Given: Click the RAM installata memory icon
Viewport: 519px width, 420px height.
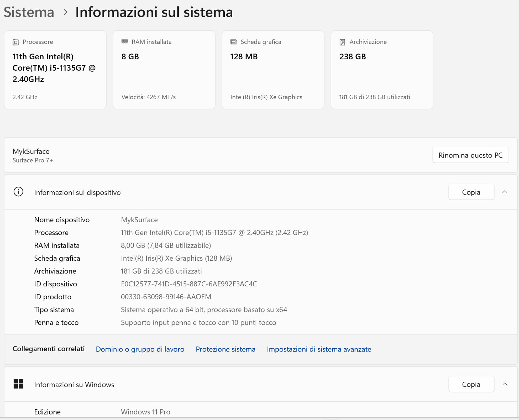Looking at the screenshot, I should point(125,42).
